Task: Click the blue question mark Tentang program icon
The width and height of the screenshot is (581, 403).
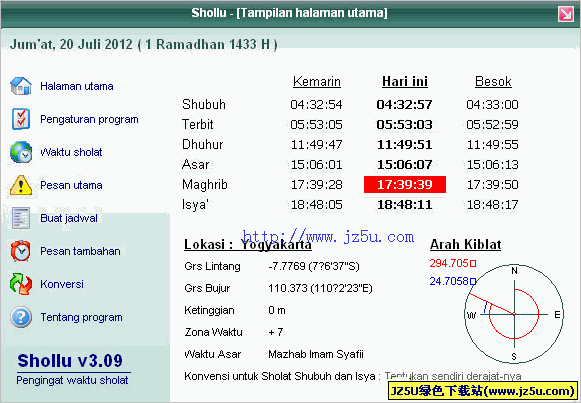Action: pyautogui.click(x=21, y=317)
